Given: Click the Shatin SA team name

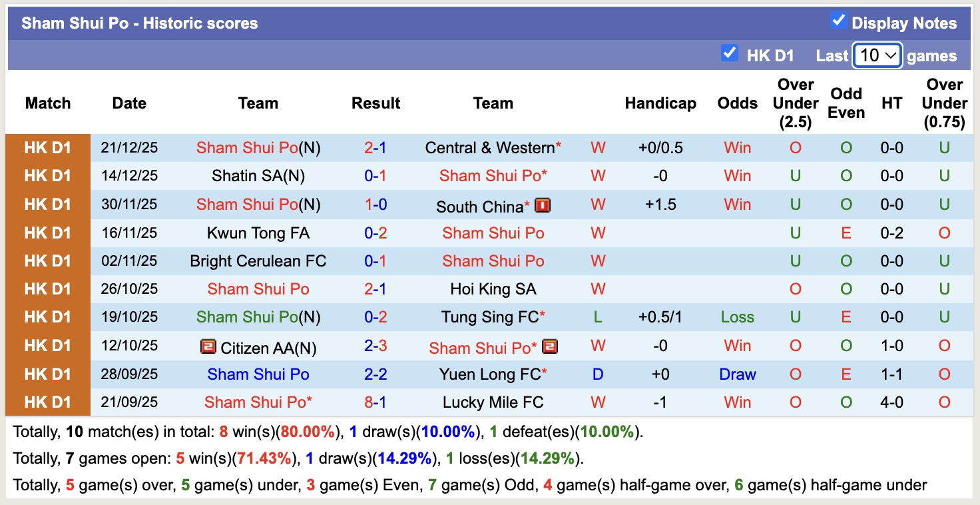Looking at the screenshot, I should click(x=245, y=176).
